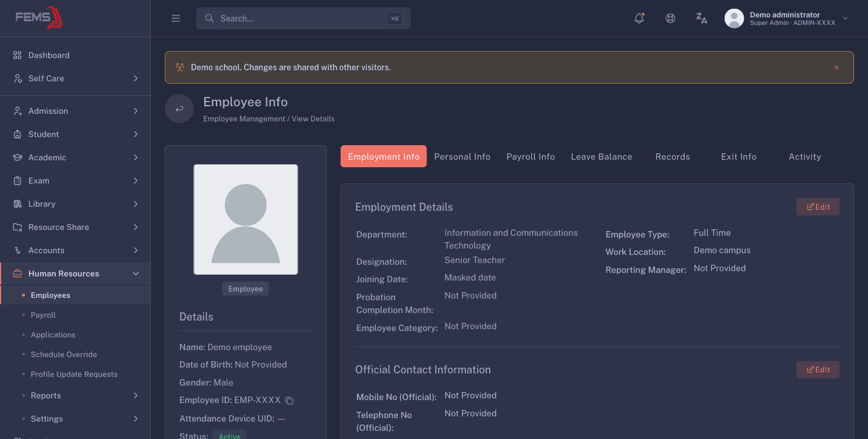The width and height of the screenshot is (868, 439).
Task: Expand the Admission chevron
Action: coord(136,111)
